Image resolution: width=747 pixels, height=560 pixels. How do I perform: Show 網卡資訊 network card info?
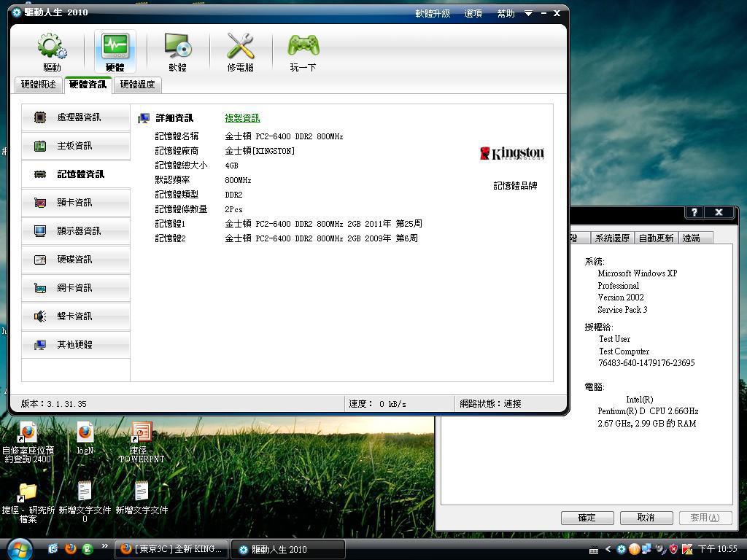pyautogui.click(x=76, y=288)
